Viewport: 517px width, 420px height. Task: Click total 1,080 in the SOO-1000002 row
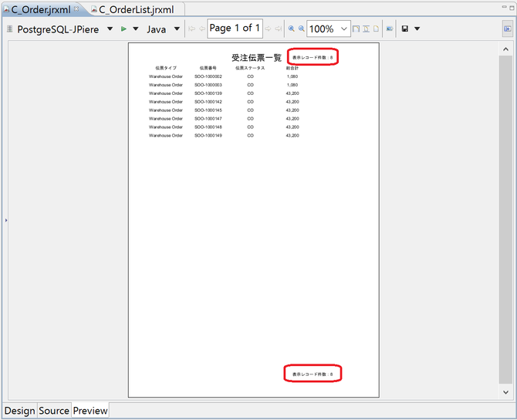(292, 76)
